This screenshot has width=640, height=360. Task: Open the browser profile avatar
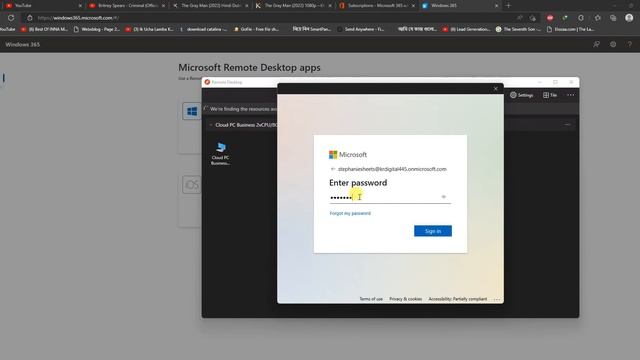629,18
